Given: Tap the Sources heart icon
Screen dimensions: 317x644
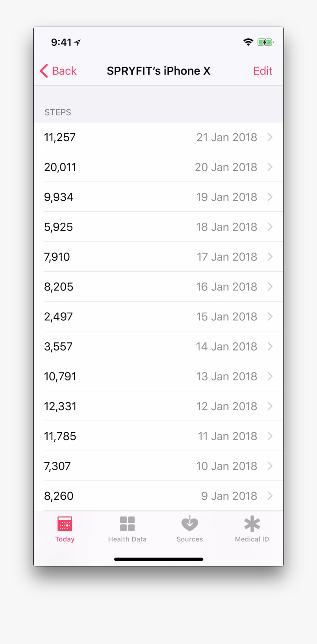Looking at the screenshot, I should tap(189, 524).
